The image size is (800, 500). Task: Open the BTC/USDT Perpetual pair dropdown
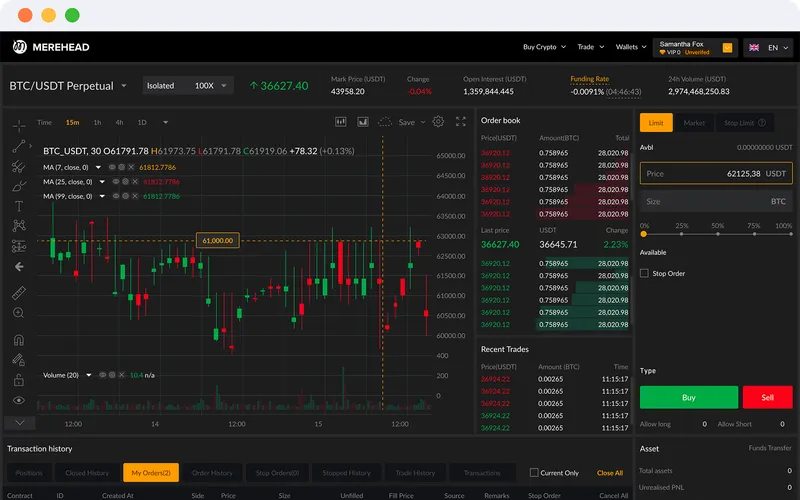(123, 86)
